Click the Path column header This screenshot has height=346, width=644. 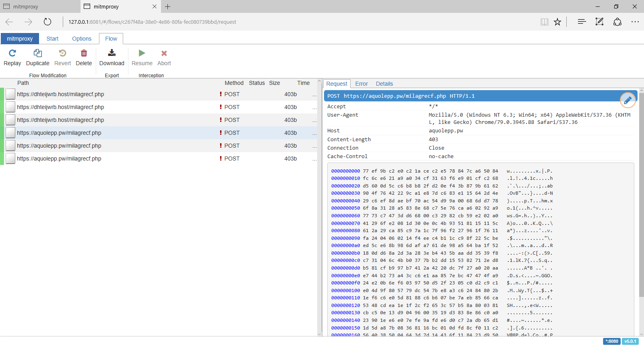[x=23, y=83]
